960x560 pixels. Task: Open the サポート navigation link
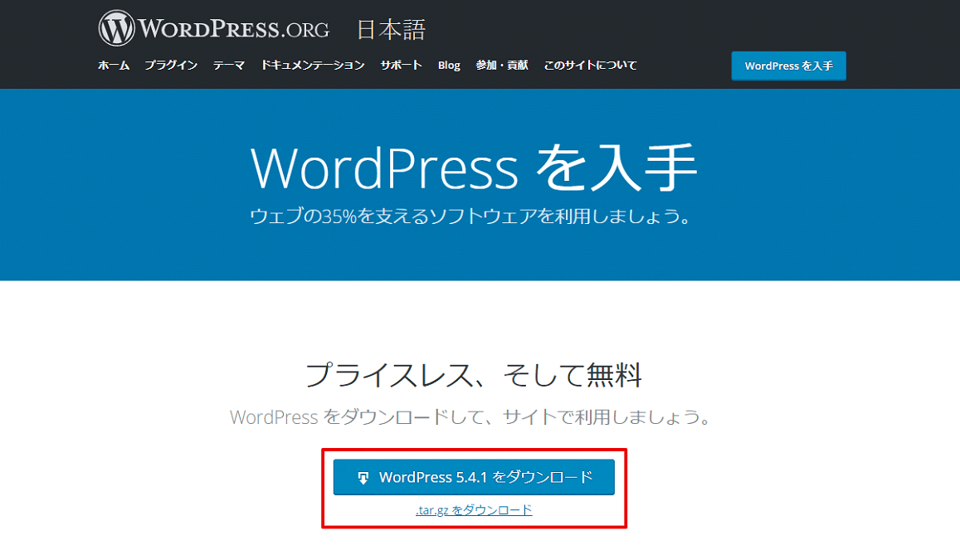(402, 66)
